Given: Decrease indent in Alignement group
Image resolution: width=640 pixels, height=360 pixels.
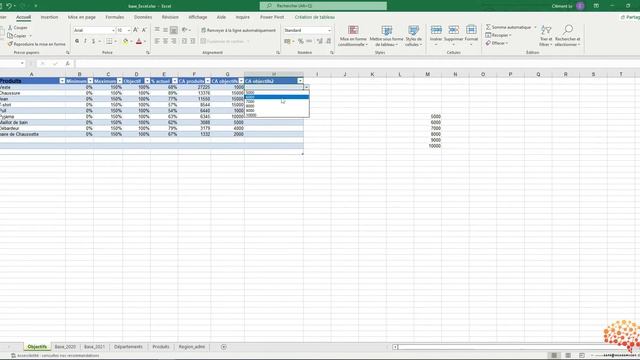Looking at the screenshot, I should tap(184, 41).
